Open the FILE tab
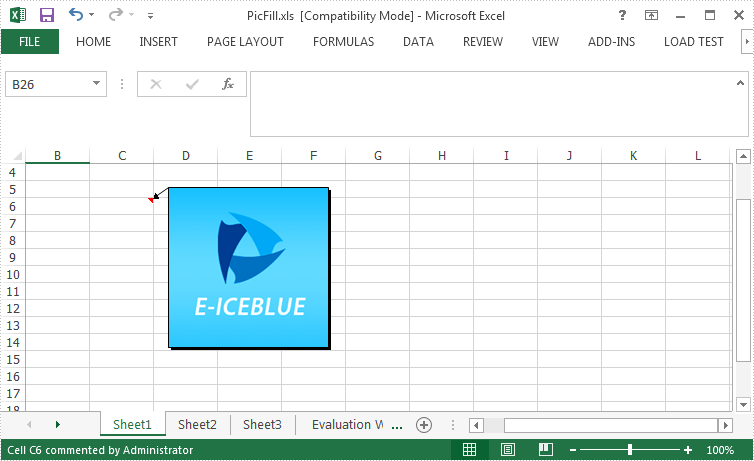The height and width of the screenshot is (461, 754). coord(29,42)
